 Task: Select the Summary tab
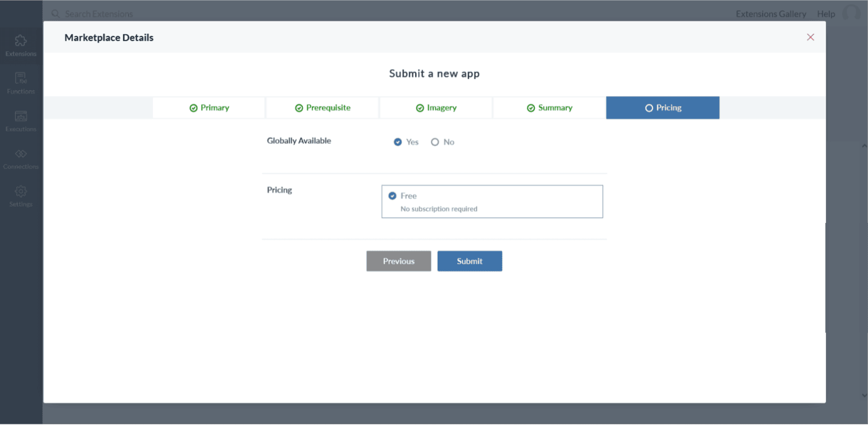(x=549, y=107)
